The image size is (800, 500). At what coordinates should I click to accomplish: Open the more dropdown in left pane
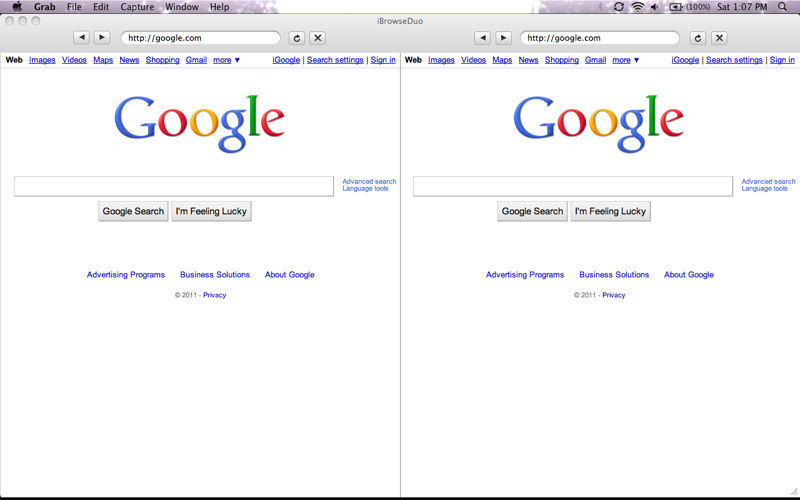[x=226, y=60]
